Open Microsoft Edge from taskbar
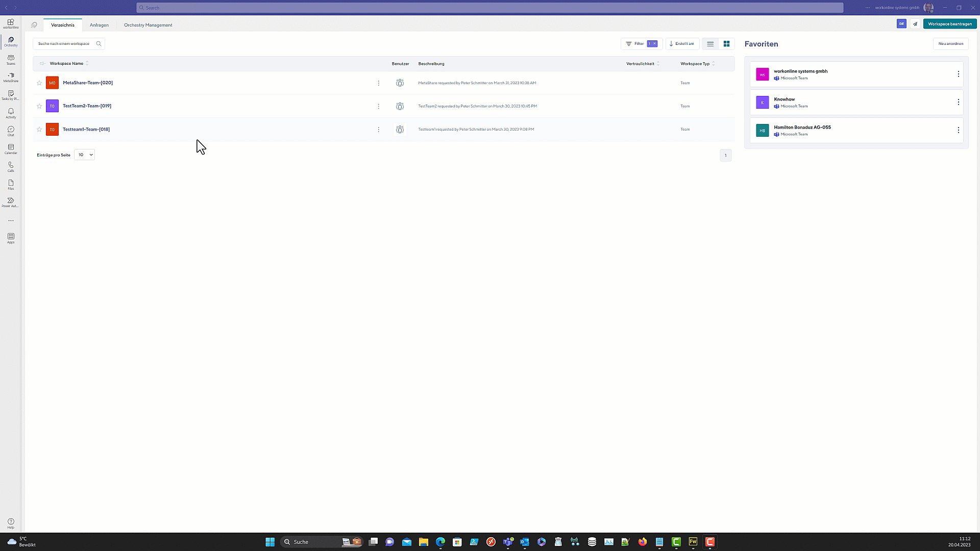 [440, 542]
